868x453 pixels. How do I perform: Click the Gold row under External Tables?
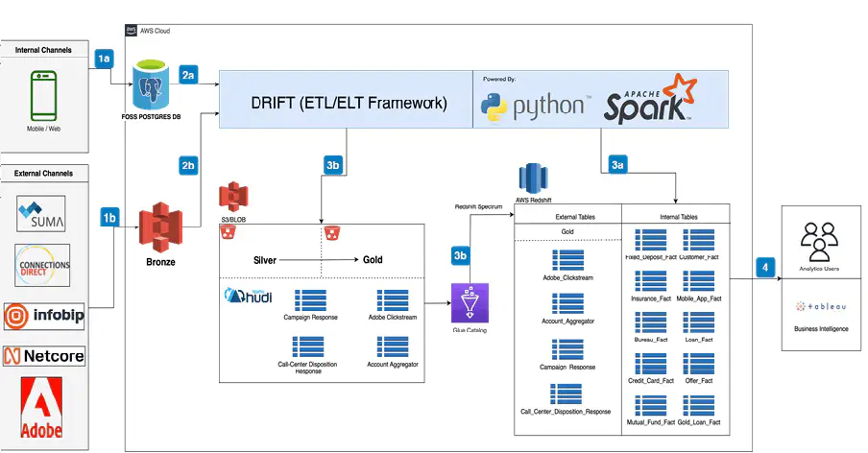pos(567,231)
